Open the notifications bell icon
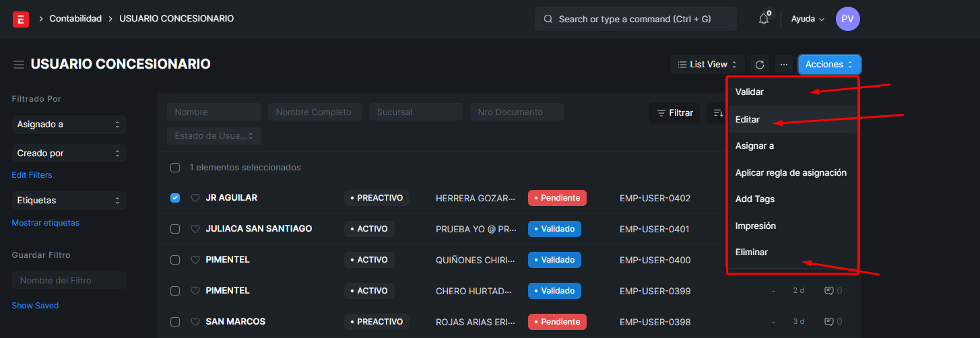This screenshot has width=980, height=338. [x=763, y=19]
